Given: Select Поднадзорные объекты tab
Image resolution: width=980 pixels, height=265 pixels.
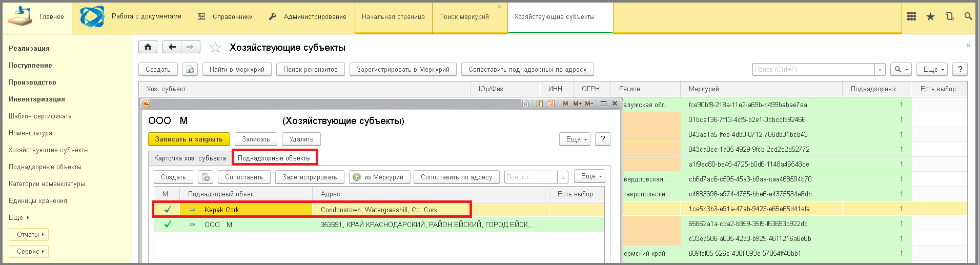Looking at the screenshot, I should (274, 158).
